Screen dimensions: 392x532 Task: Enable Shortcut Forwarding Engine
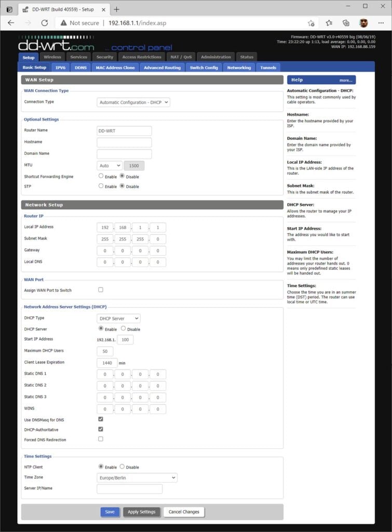101,176
